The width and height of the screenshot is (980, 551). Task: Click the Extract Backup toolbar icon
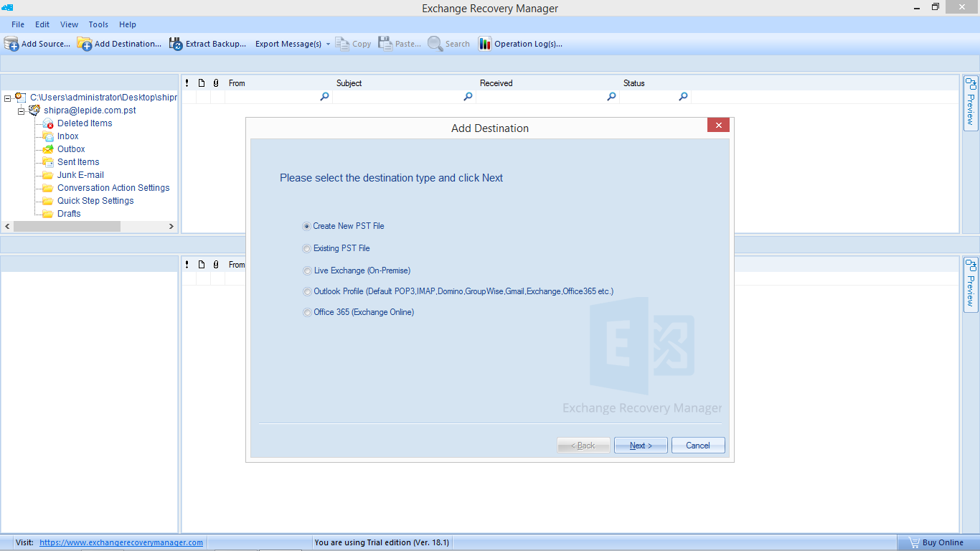[176, 44]
